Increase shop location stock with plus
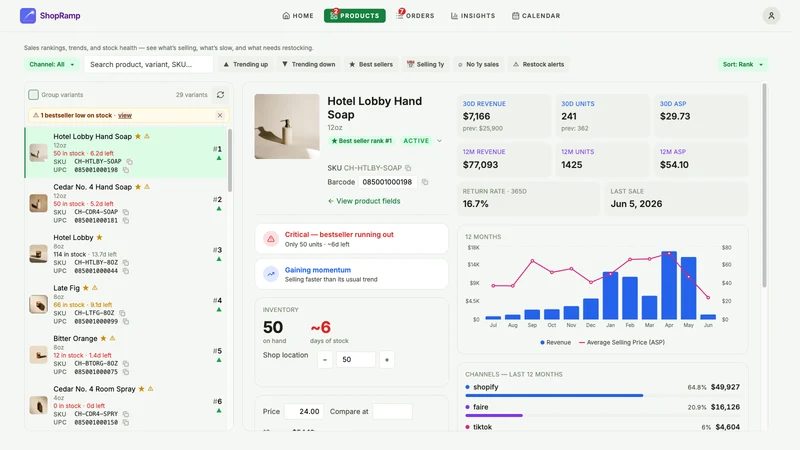The height and width of the screenshot is (450, 800). tap(387, 360)
